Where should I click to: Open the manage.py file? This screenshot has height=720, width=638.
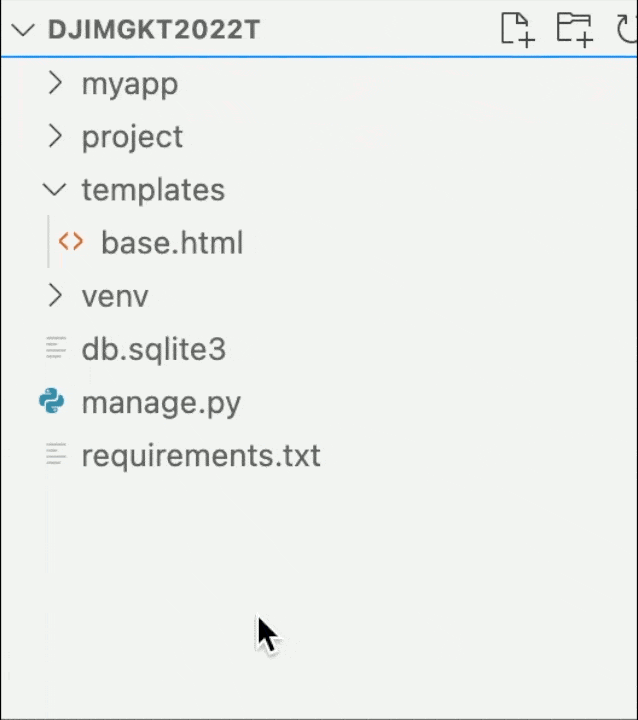(161, 403)
